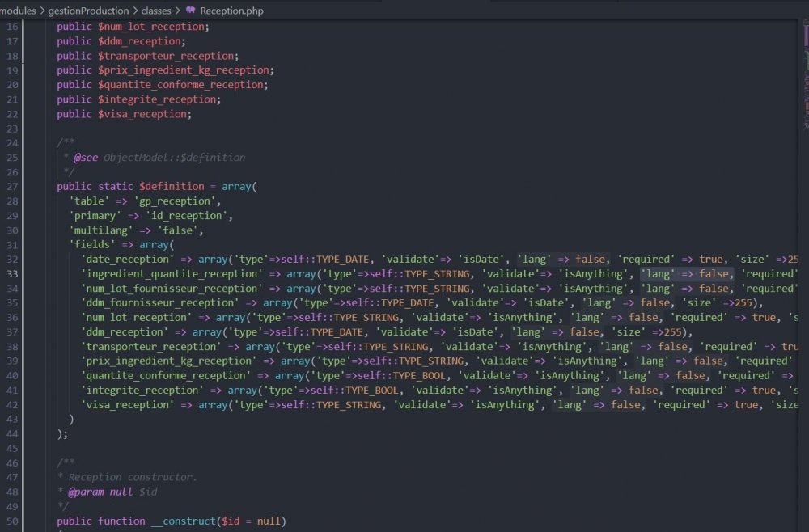Screen dimensions: 809x532
Task: Click the $definition static variable
Action: pos(172,187)
